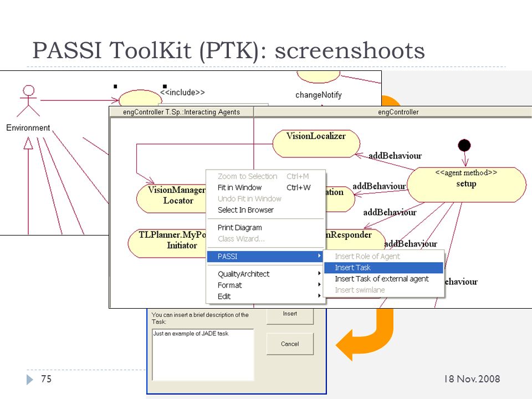Click Class Wizard... menu entry

click(x=265, y=239)
